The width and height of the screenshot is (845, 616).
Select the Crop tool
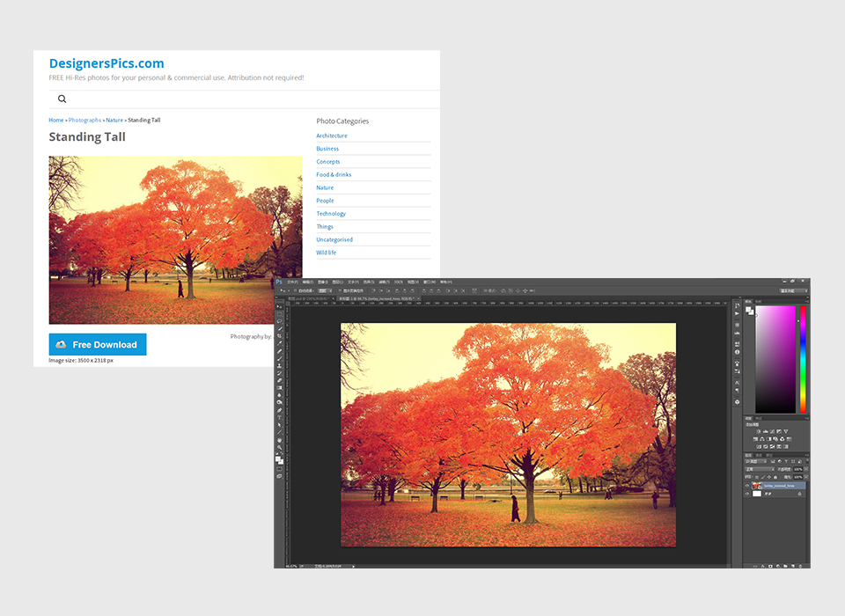pyautogui.click(x=280, y=336)
